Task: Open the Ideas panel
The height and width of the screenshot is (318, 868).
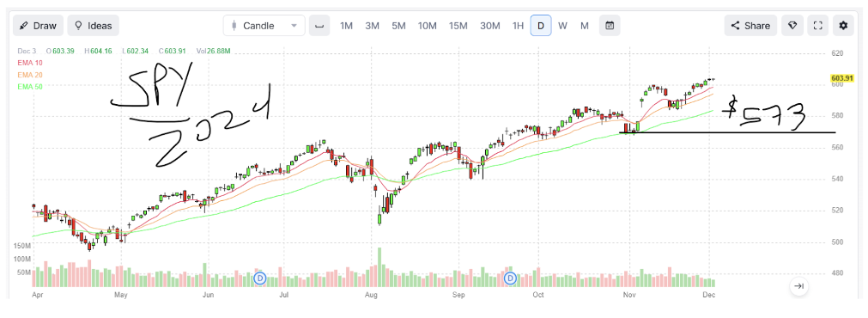Action: [93, 26]
